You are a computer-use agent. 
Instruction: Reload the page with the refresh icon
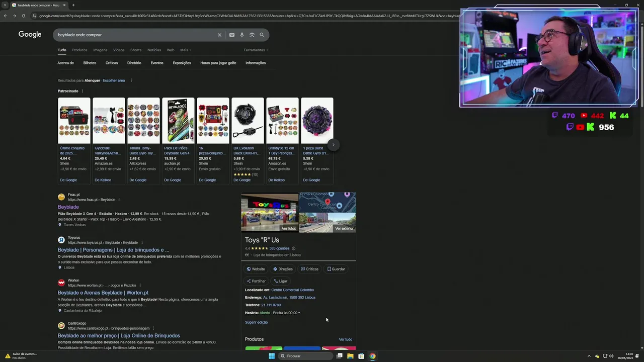23,16
